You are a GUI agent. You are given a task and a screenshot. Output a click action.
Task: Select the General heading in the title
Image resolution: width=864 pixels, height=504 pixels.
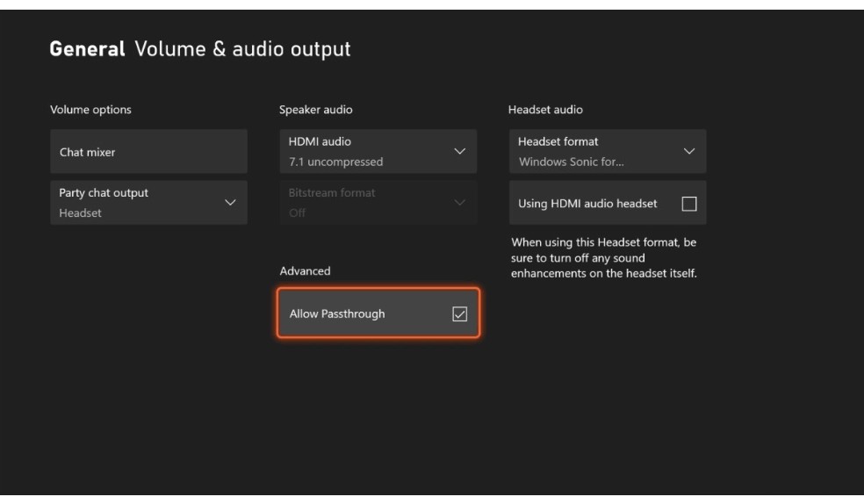coord(86,49)
